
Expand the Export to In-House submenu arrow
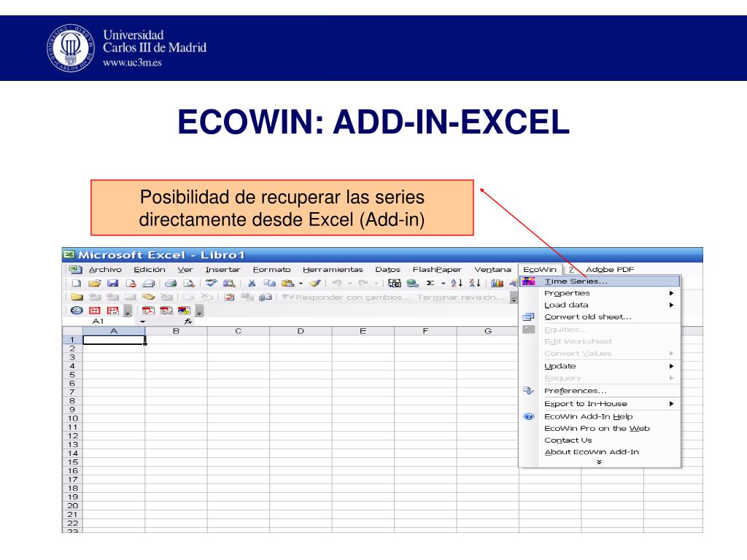(x=671, y=404)
